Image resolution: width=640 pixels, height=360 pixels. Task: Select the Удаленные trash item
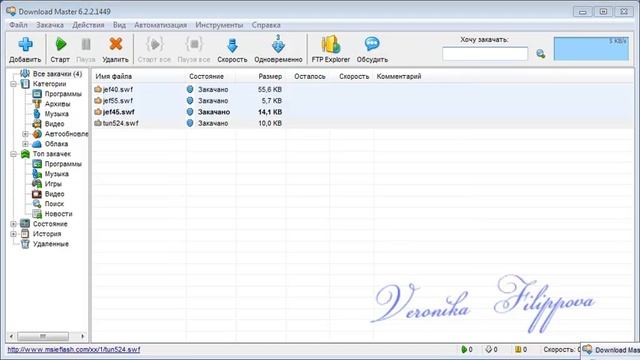pos(51,244)
